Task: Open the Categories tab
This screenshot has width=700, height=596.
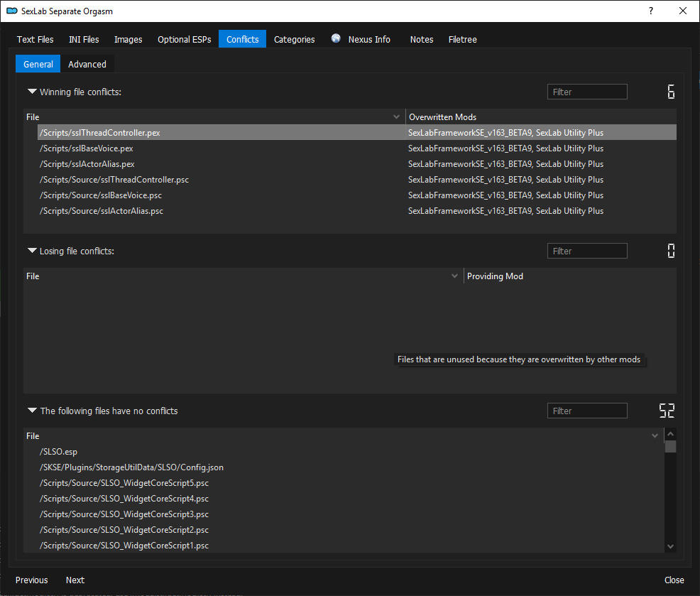Action: pos(294,39)
